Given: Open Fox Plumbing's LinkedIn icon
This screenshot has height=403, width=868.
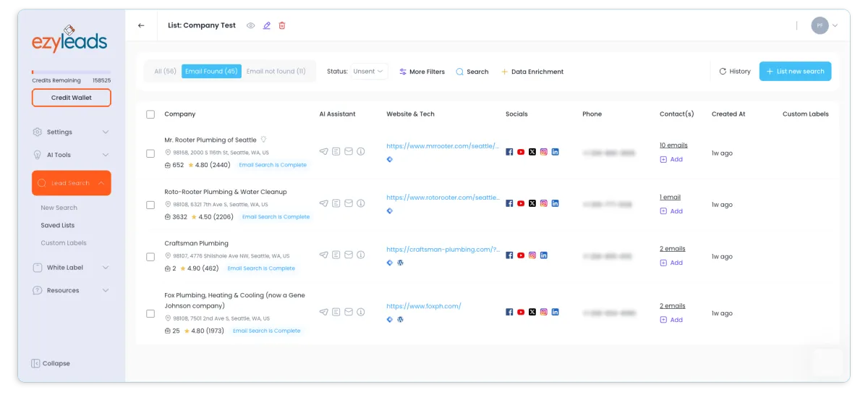Looking at the screenshot, I should [556, 312].
